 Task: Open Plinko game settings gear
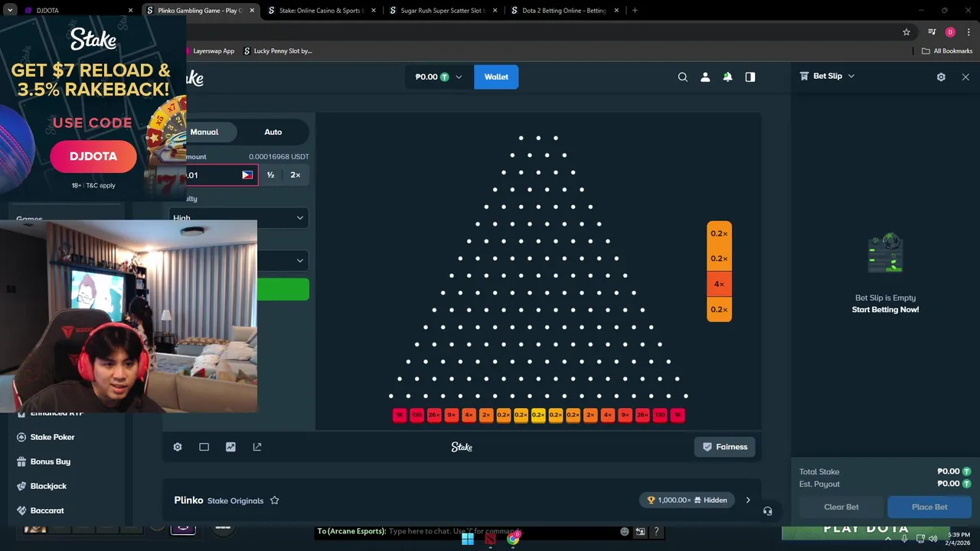(x=178, y=447)
